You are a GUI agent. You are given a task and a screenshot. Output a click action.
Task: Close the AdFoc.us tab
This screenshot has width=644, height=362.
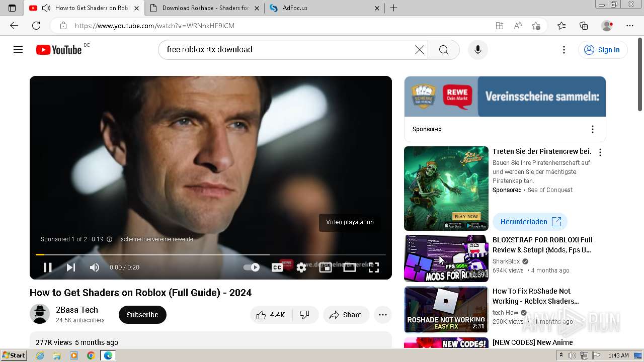377,8
